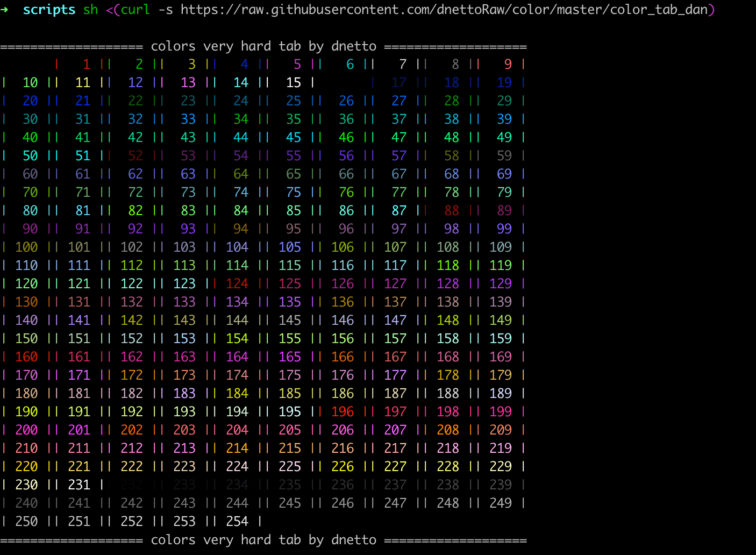756x555 pixels.
Task: Select the yellow color number 3
Action: (x=192, y=65)
